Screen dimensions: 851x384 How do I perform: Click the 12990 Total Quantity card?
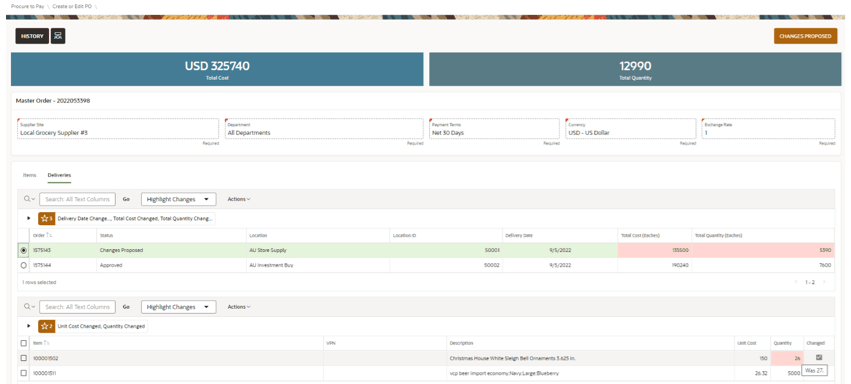635,69
